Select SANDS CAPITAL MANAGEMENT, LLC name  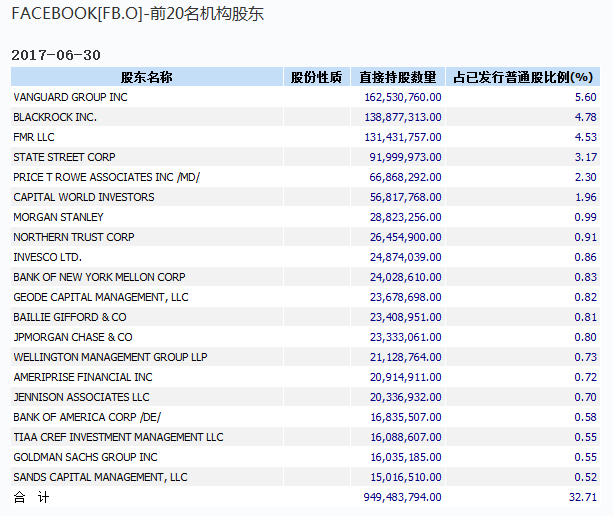tap(100, 477)
